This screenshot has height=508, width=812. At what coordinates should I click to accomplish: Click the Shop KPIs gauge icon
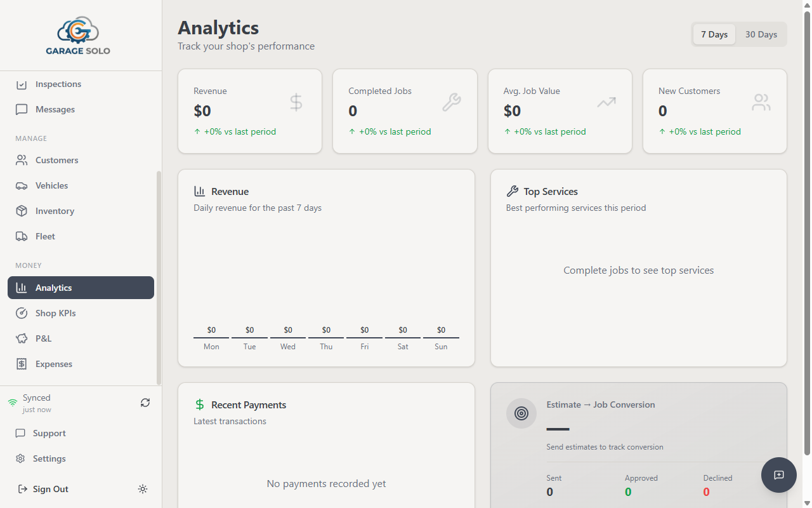[x=22, y=313]
